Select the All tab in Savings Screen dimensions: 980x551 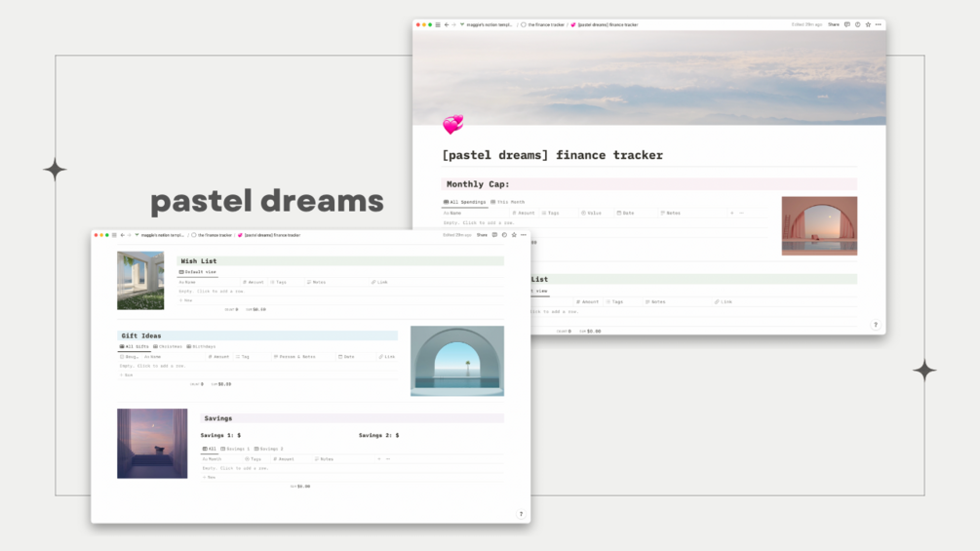[210, 450]
